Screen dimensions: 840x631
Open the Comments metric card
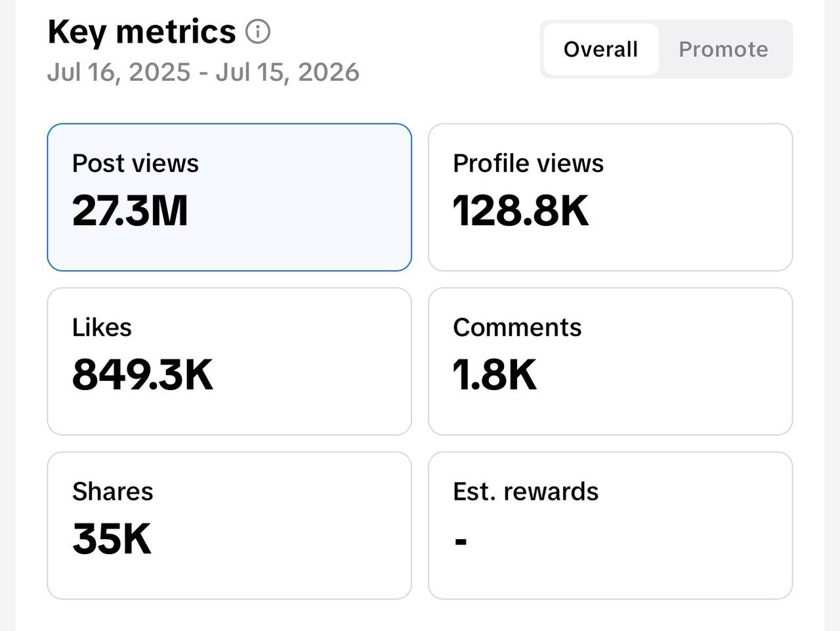pos(610,361)
